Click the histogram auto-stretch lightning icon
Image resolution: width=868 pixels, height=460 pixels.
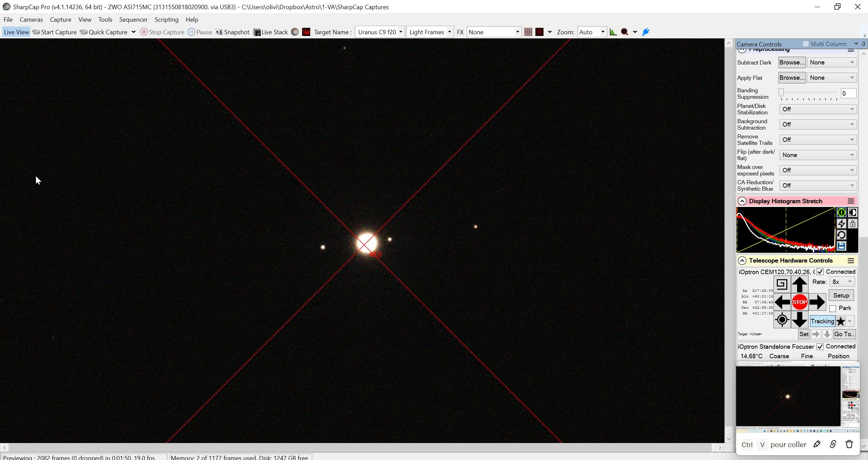(x=841, y=224)
